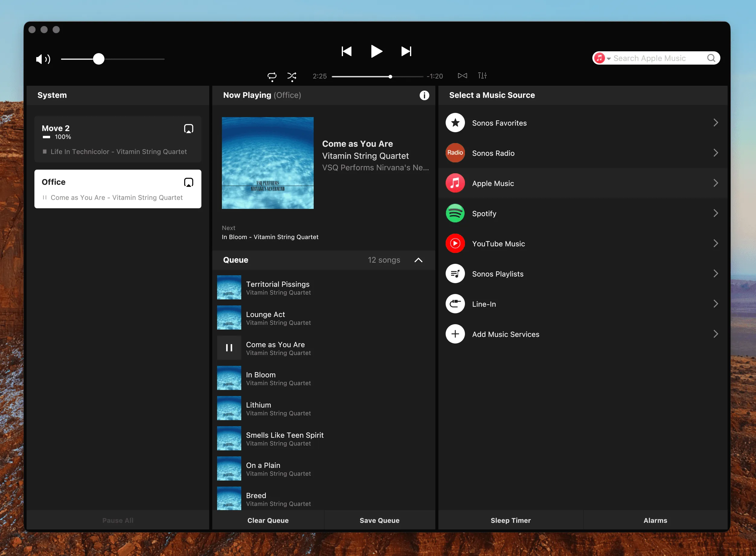
Task: Mute the volume speaker icon
Action: 43,59
